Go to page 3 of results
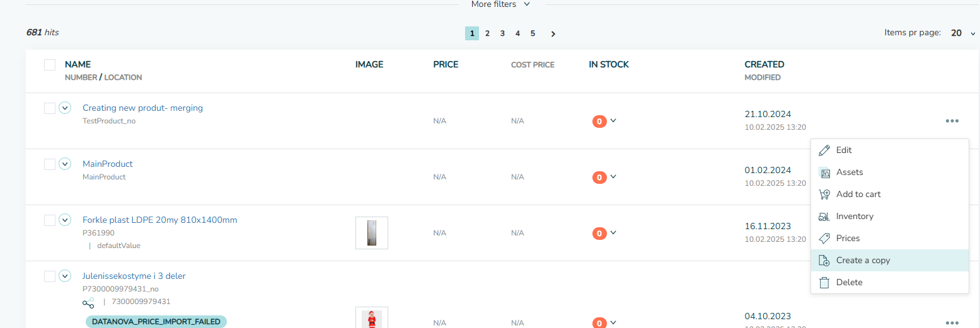Screen dimensions: 980x328 click(502, 33)
